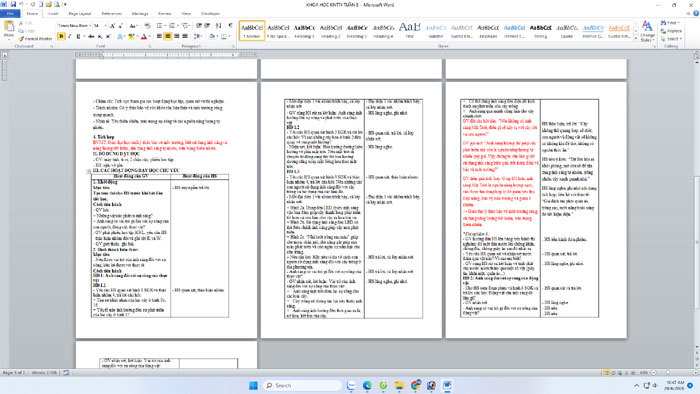The width and height of the screenshot is (700, 394).
Task: Switch to the Review tab
Action: [165, 14]
